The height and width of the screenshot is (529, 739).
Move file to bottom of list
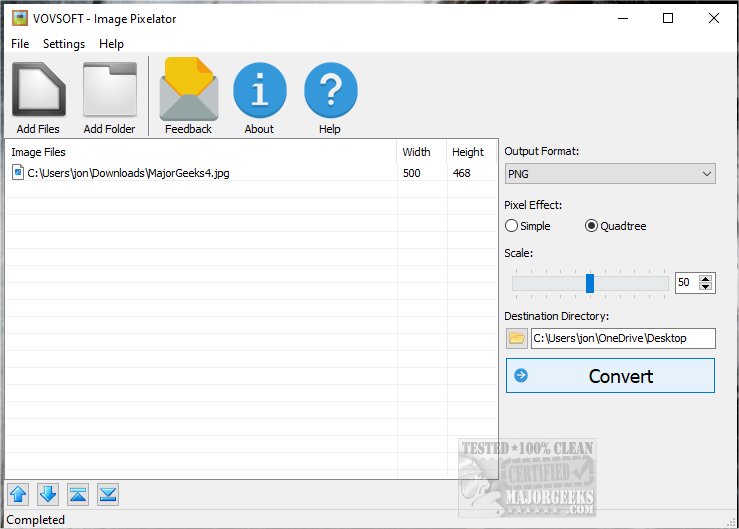[x=107, y=495]
